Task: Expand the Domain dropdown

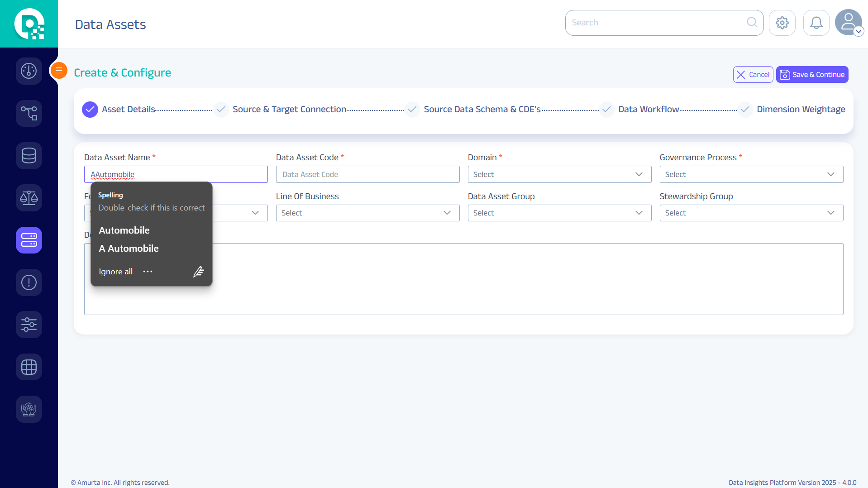Action: [559, 174]
